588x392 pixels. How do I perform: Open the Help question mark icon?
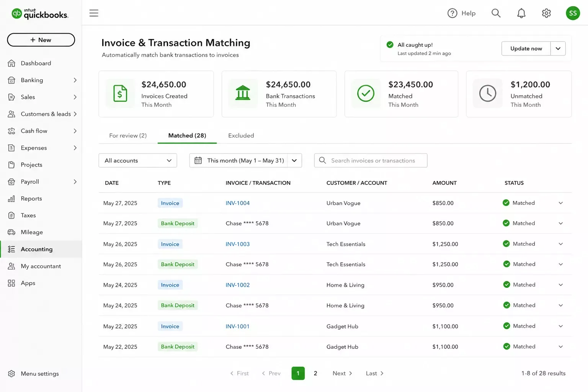coord(452,13)
